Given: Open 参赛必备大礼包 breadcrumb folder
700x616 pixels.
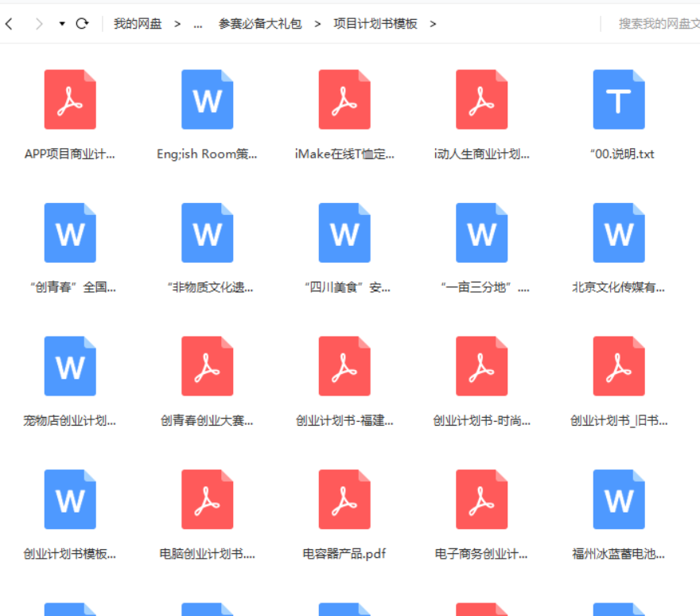Looking at the screenshot, I should tap(260, 24).
